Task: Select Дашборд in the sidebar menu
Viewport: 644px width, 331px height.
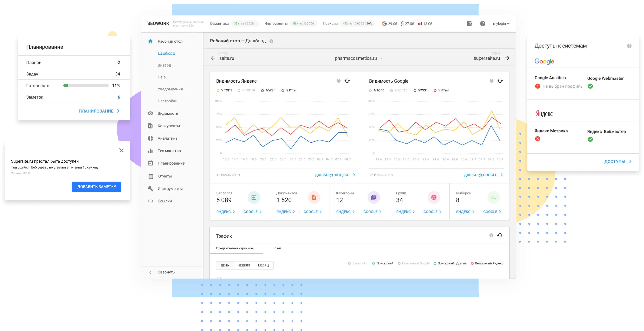Action: click(x=166, y=53)
